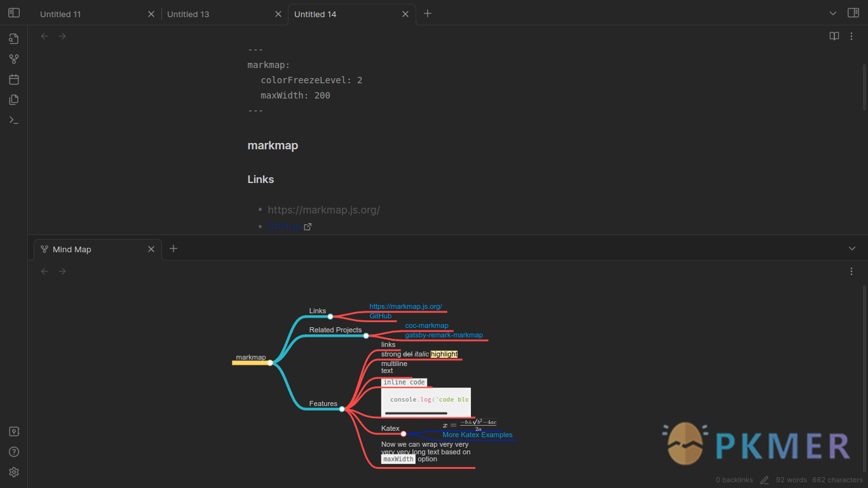Navigate forward in the editor pane

pos(62,36)
